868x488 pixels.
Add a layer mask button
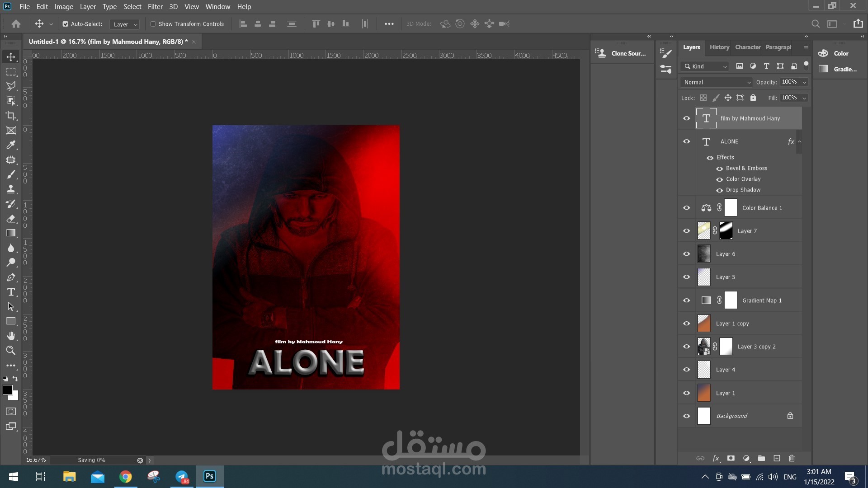pos(731,458)
